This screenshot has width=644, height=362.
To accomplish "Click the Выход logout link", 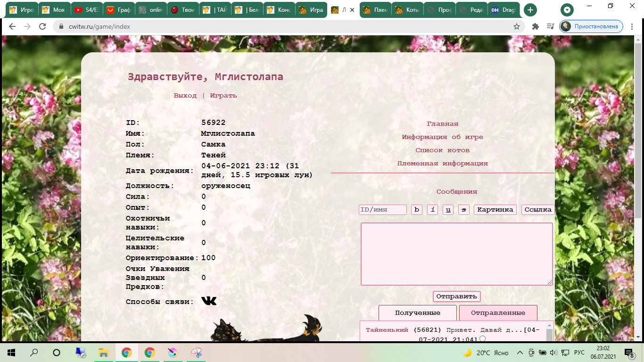I will click(185, 96).
